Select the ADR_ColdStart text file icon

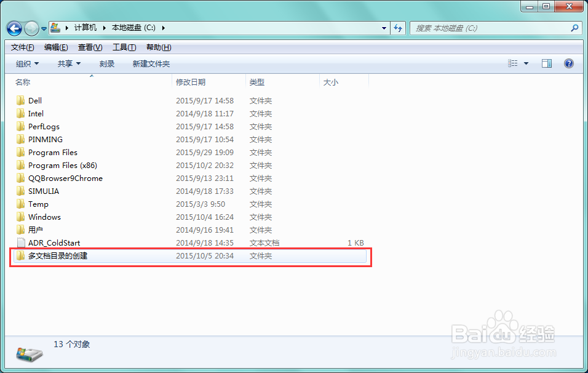click(x=21, y=243)
